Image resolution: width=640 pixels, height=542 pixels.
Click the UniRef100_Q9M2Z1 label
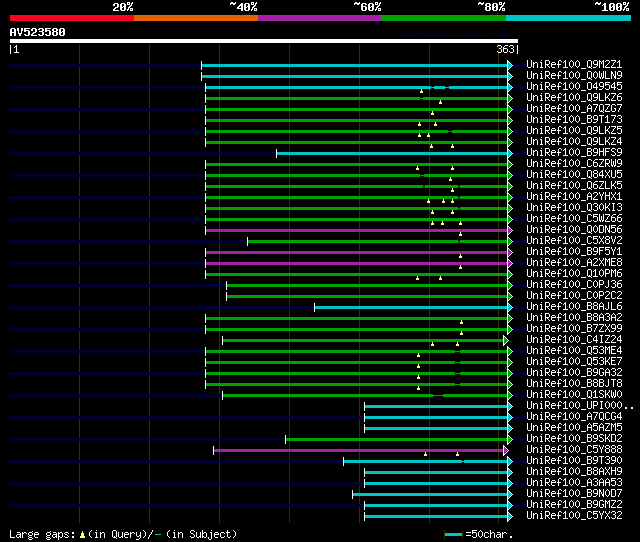point(574,64)
